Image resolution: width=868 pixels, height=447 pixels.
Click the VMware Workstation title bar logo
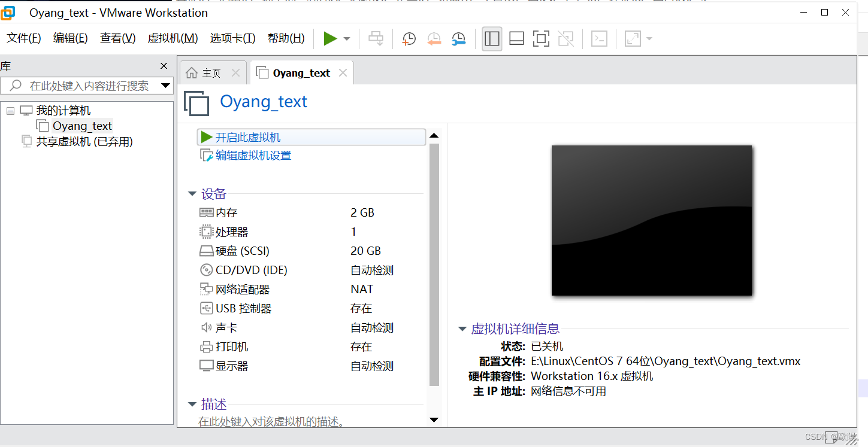8,13
